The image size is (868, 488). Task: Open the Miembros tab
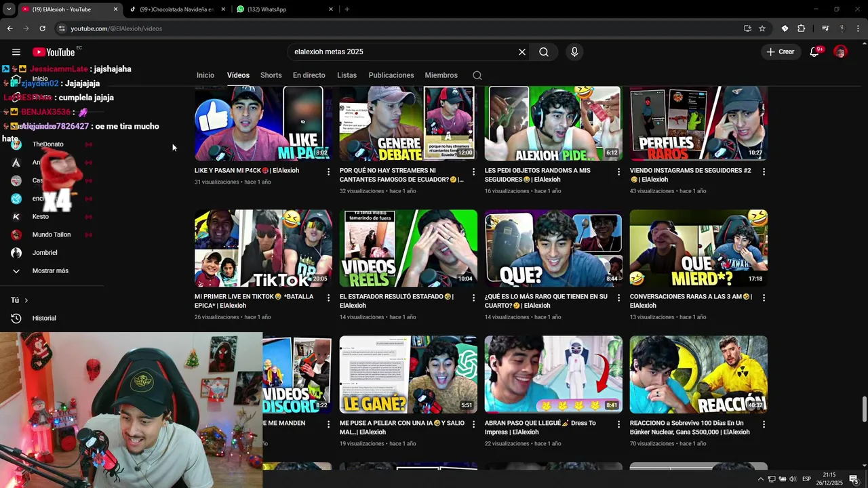pos(441,75)
